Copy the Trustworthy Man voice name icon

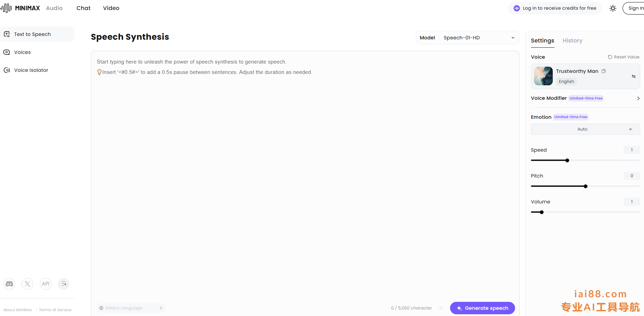(604, 71)
